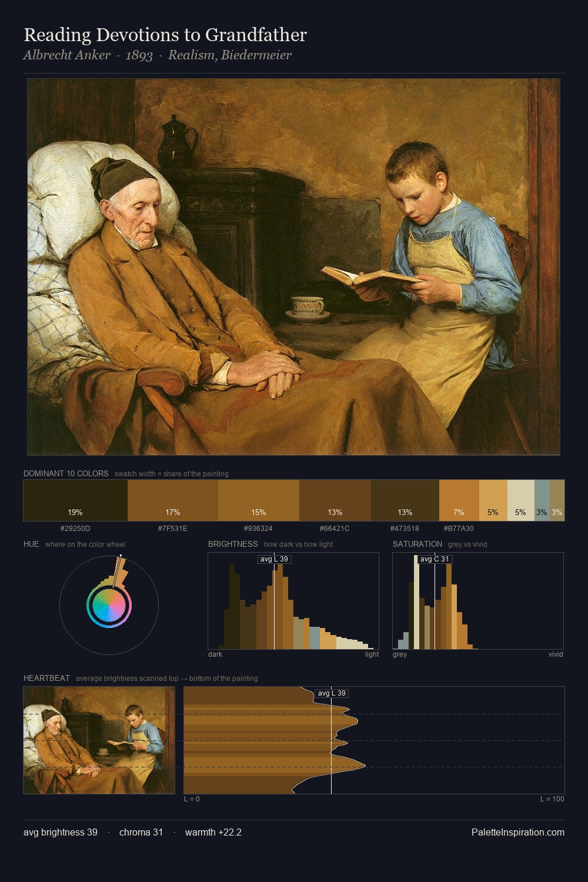Pick the 13% swatch above #473518
Image resolution: width=588 pixels, height=882 pixels.
(x=405, y=500)
